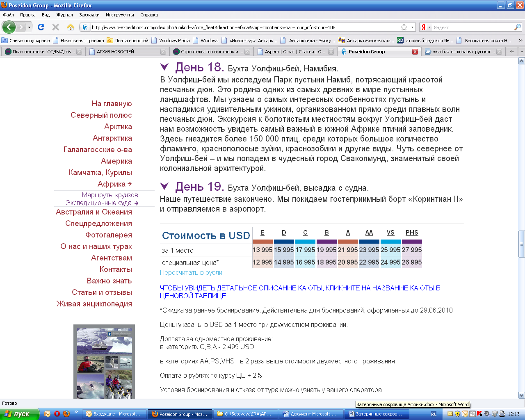The image size is (525, 420).
Task: Show more bookmarks via the toolbar chevron
Action: coord(520,41)
